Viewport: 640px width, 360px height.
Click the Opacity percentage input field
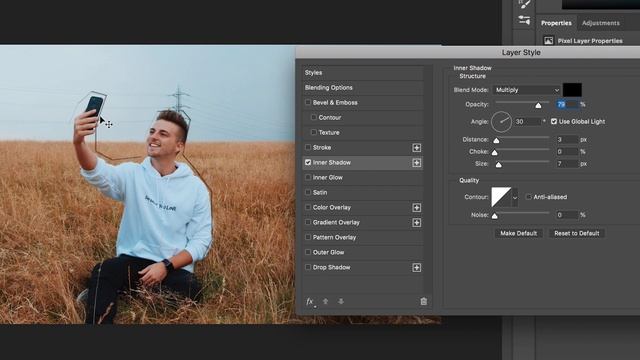click(x=567, y=104)
